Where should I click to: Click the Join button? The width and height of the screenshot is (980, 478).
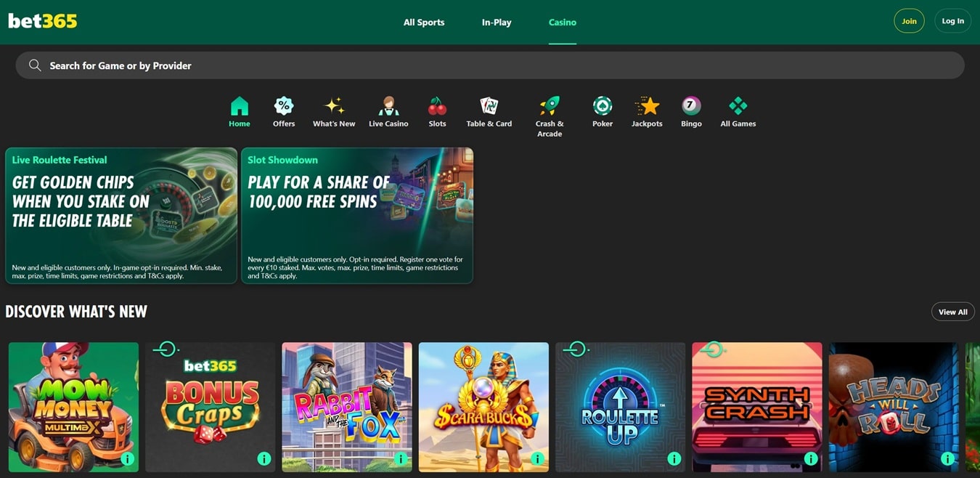[909, 21]
